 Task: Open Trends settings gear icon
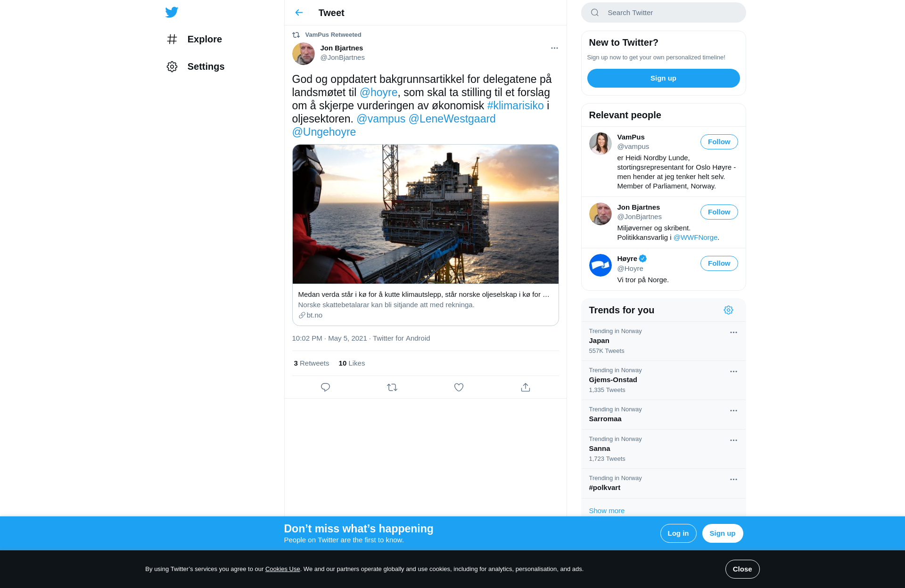coord(728,310)
